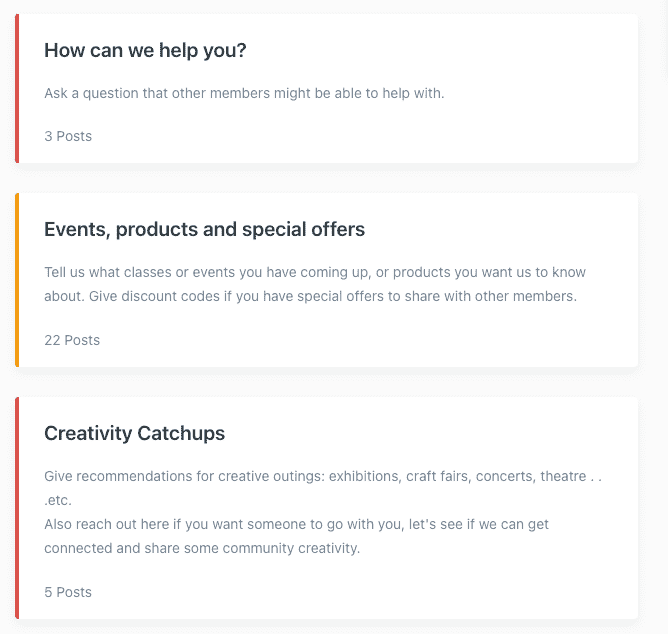The height and width of the screenshot is (634, 668).
Task: Click "Ask a question that other members" description
Action: click(x=244, y=94)
